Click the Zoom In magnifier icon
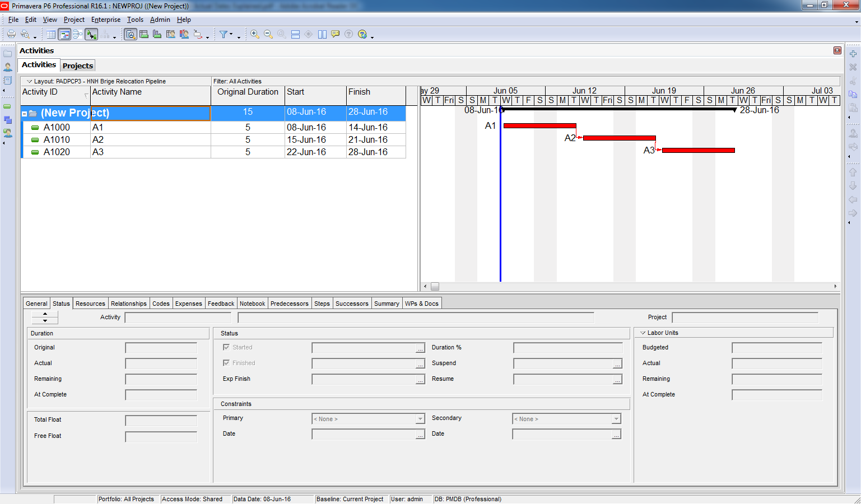 (x=255, y=34)
